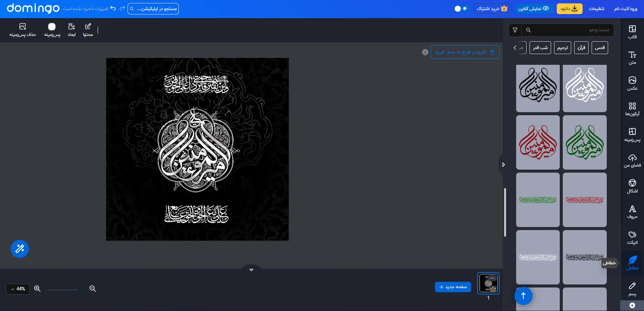Open the اشکال shapes panel
This screenshot has width=644, height=311.
point(632,186)
